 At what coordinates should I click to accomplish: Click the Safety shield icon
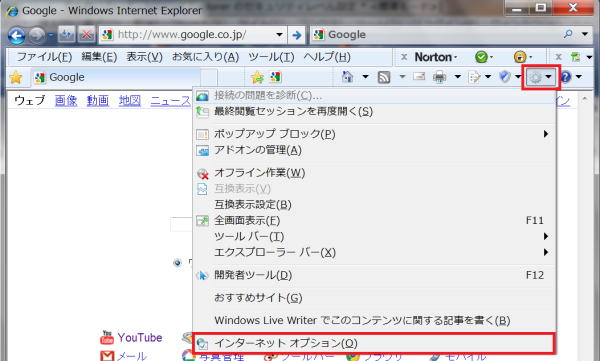coord(505,77)
